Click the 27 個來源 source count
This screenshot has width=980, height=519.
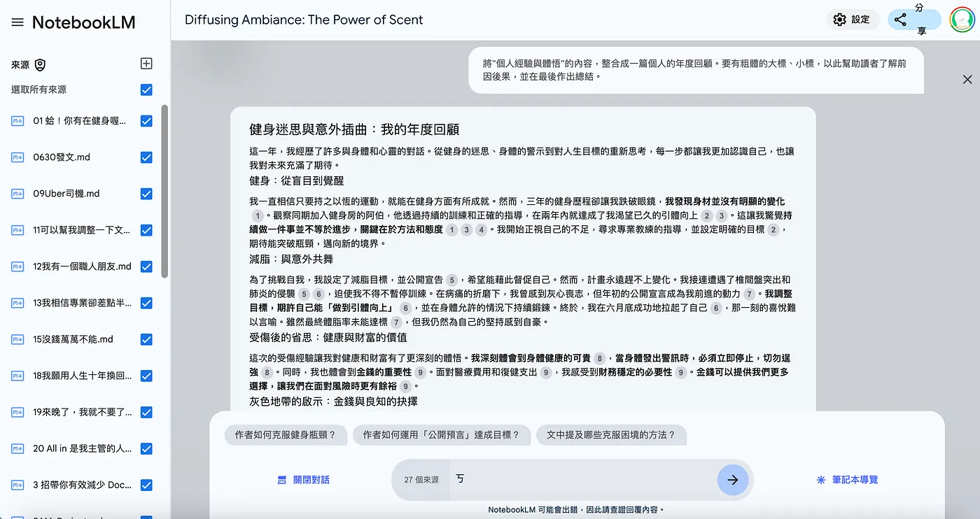coord(421,480)
